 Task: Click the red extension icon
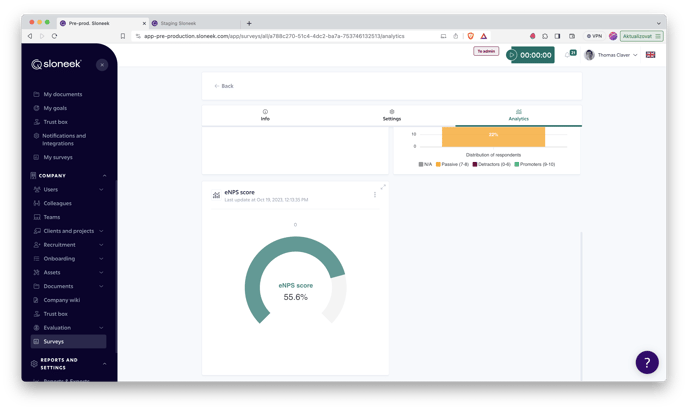532,36
